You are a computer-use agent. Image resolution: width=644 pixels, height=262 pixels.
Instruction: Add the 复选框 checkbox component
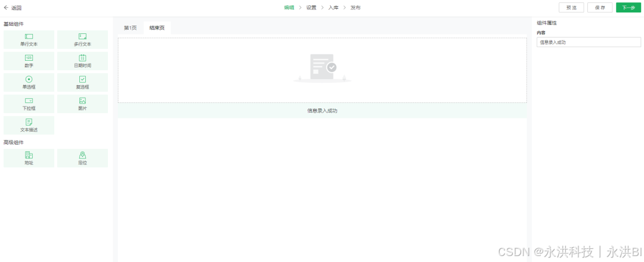82,82
